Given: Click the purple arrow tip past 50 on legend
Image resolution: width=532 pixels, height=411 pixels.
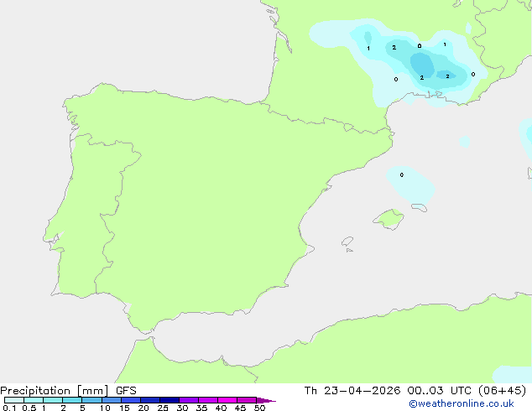Looking at the screenshot, I should tap(266, 400).
